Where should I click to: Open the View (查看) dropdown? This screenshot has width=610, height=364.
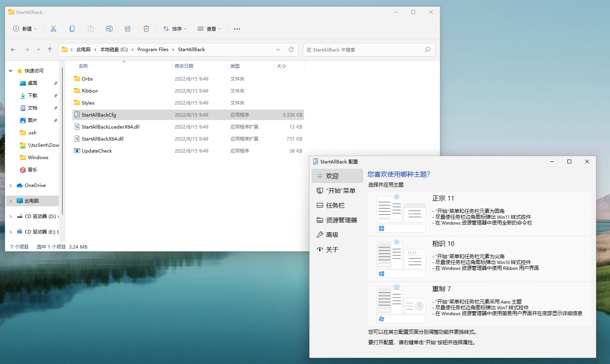tap(209, 29)
